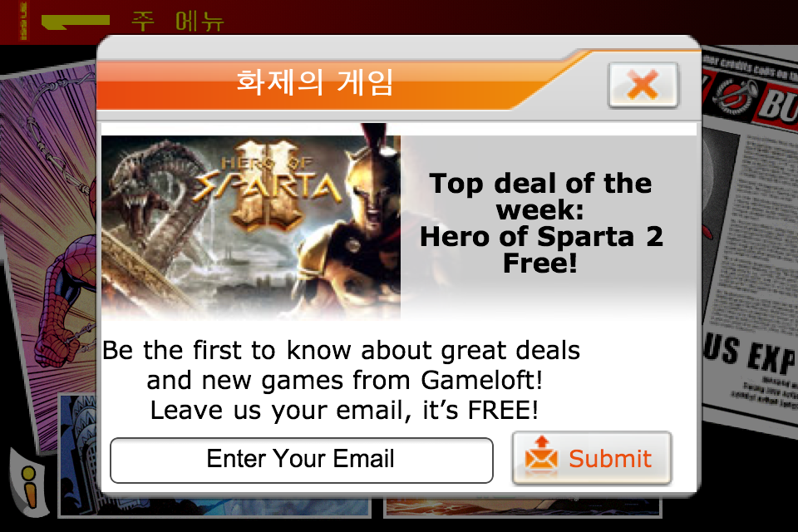Tap the small logo strip in top-left corner
Viewport: 798px width, 532px height.
pyautogui.click(x=23, y=20)
